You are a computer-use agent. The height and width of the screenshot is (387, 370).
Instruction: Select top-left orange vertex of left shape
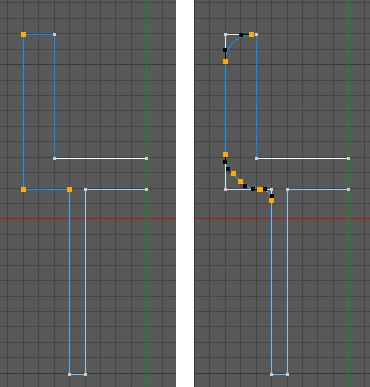(x=23, y=34)
